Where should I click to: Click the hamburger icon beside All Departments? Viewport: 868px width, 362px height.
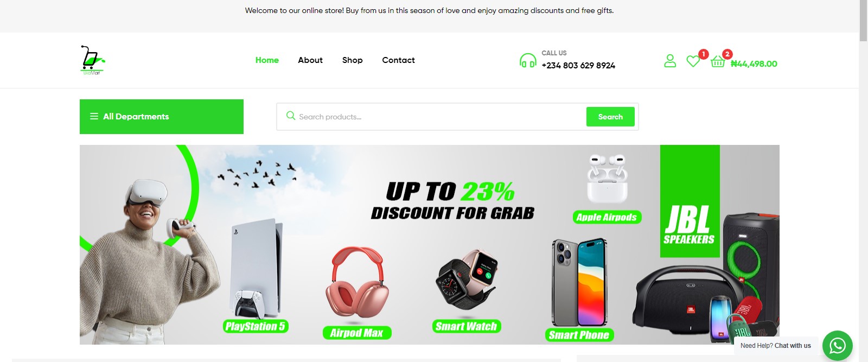pos(94,116)
